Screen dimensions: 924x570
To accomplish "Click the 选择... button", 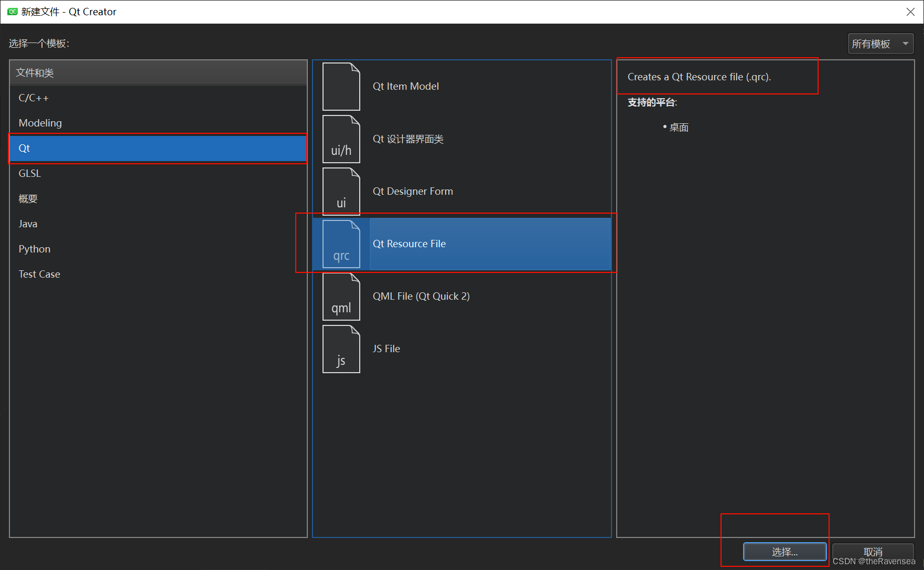I will pyautogui.click(x=785, y=552).
